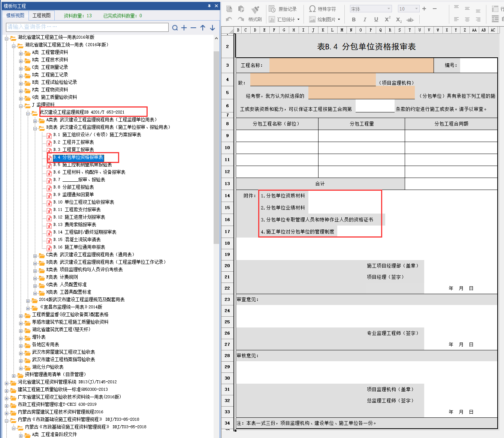This screenshot has width=504, height=438.
Task: Toggle strikethrough formatting
Action: 410,20
